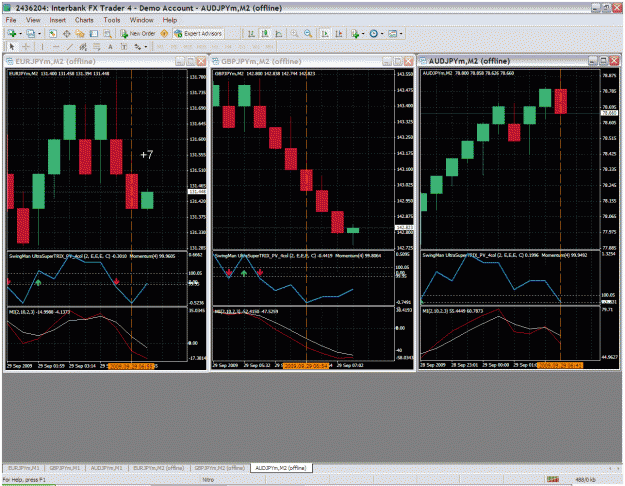Select the Fibonacci Retracement tool
This screenshot has height=486, width=625.
[96, 47]
